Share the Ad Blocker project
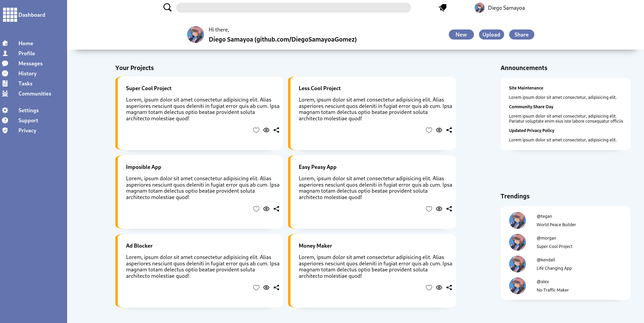644x323 pixels. pos(276,287)
